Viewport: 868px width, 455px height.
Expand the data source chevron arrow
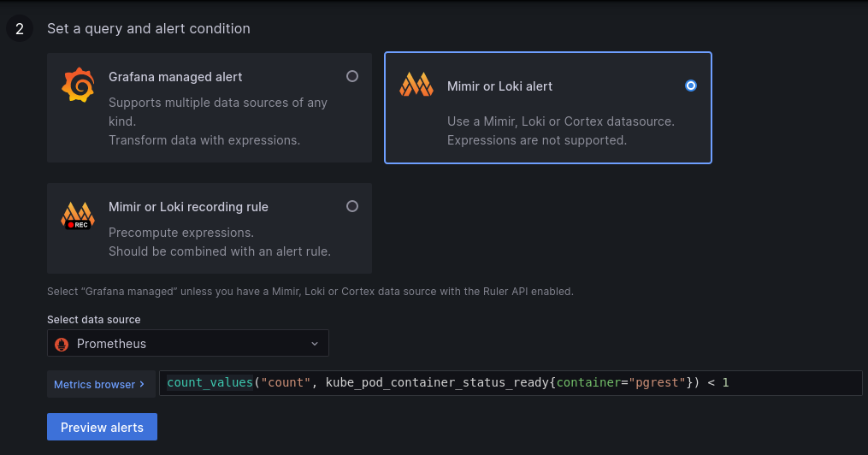click(x=315, y=344)
